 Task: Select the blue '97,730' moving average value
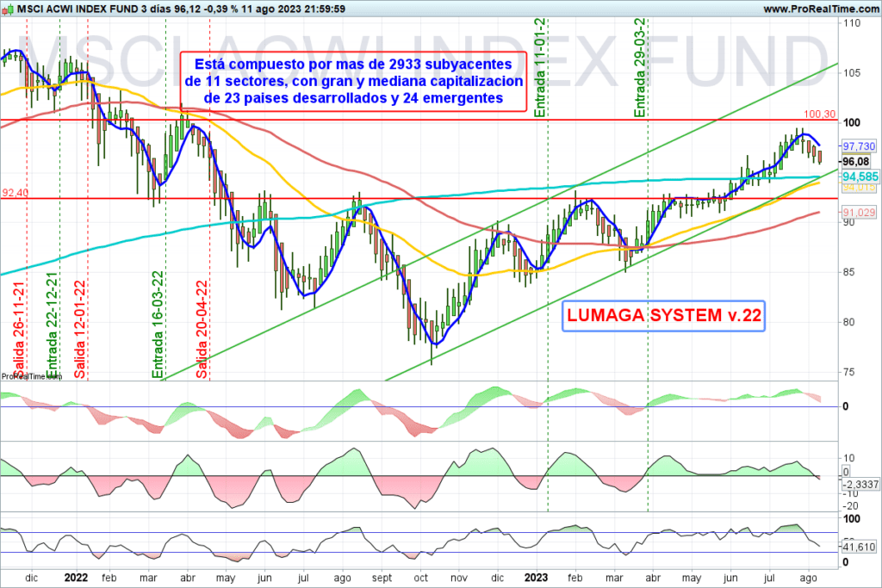point(859,146)
